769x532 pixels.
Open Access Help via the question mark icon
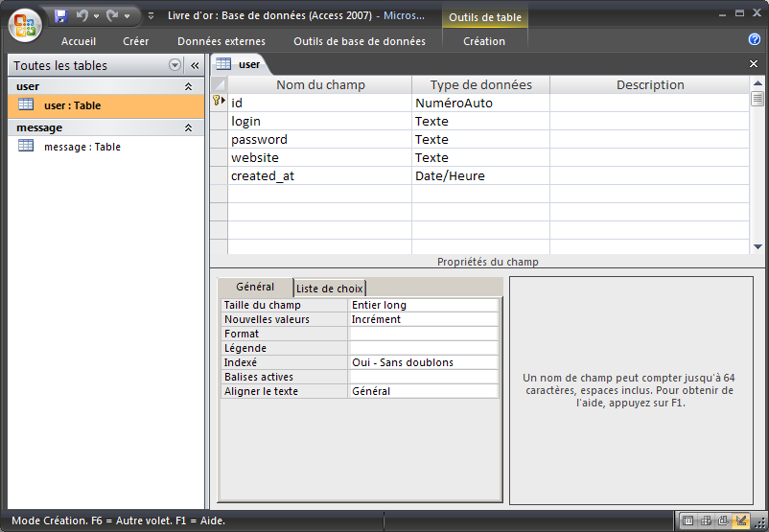pos(754,39)
